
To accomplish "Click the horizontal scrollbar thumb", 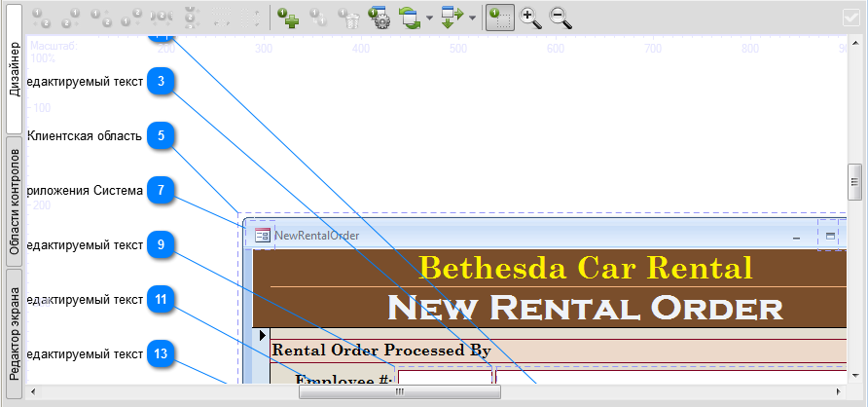I will coord(400,391).
